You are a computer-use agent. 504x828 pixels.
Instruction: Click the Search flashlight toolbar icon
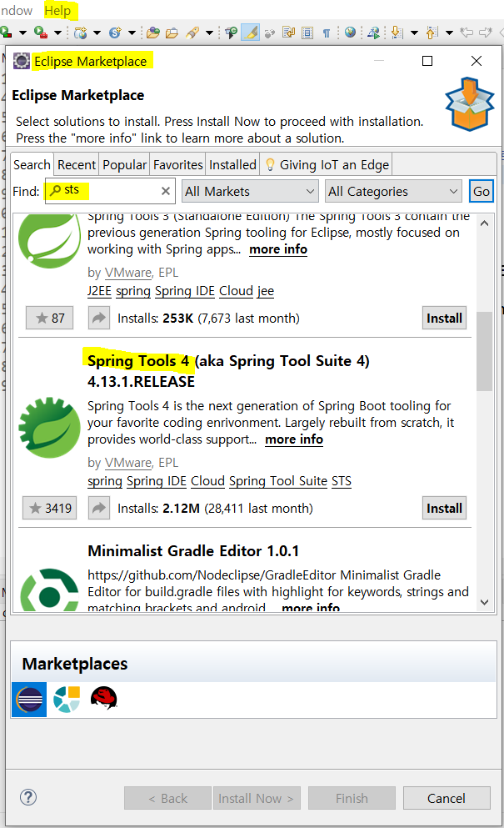tap(192, 33)
